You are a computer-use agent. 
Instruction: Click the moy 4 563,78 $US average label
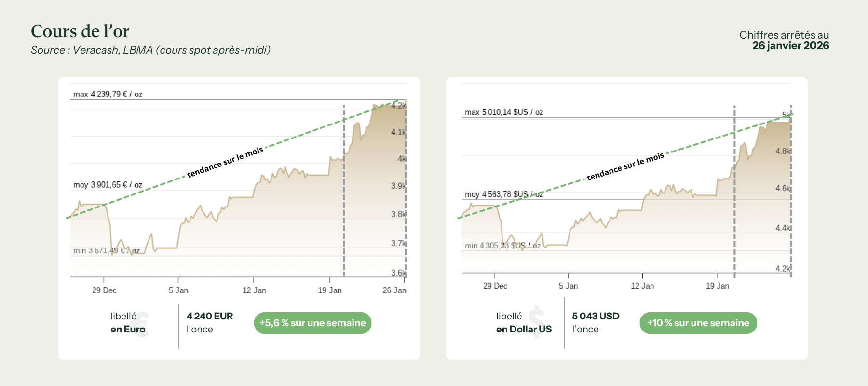503,194
